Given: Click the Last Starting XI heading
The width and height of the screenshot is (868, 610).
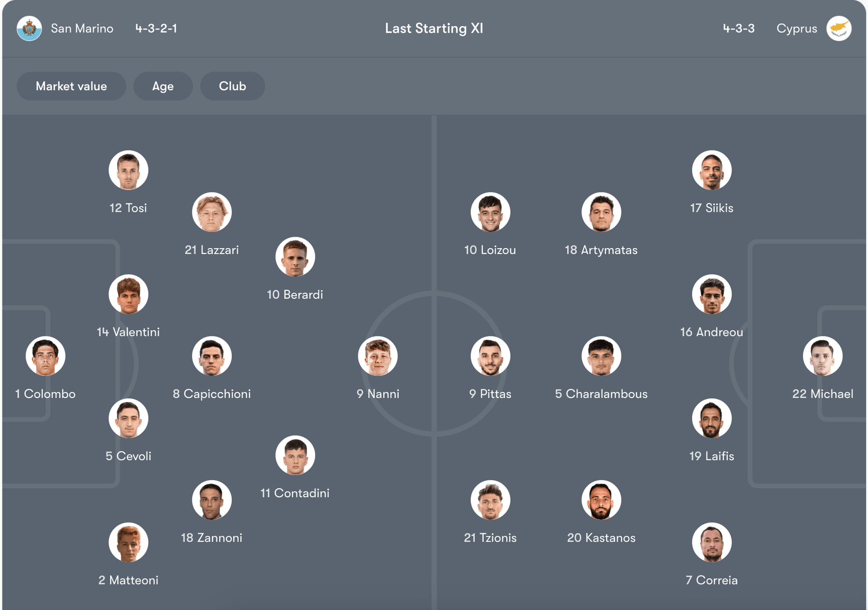Looking at the screenshot, I should pos(434,29).
